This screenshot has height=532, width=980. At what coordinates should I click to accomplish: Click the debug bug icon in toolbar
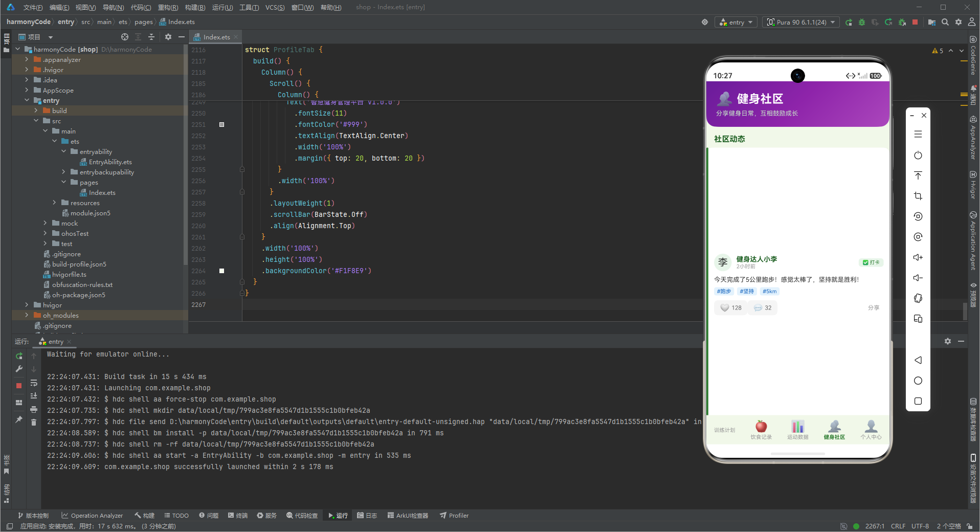862,22
